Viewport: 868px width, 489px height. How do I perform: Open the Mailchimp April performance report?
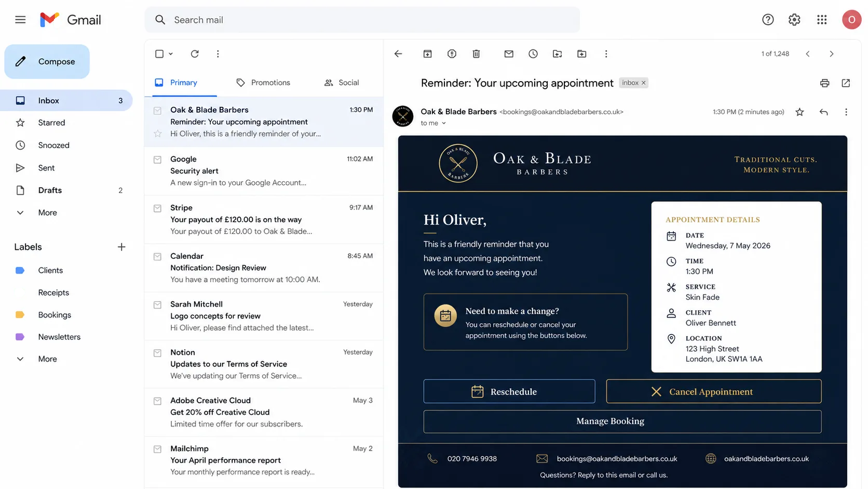tap(264, 460)
